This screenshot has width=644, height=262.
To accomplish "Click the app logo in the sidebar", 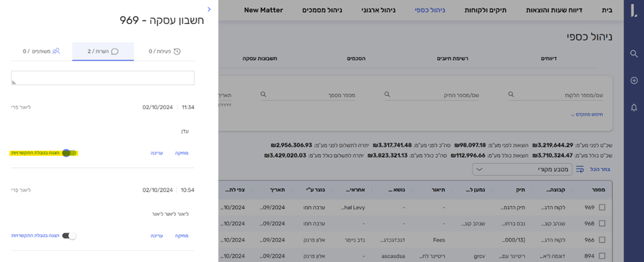I will coord(634,10).
